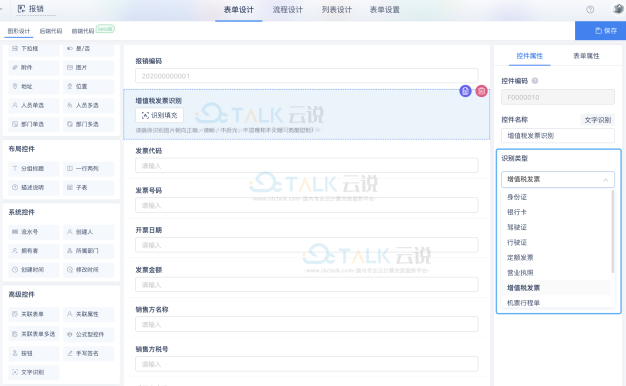The height and width of the screenshot is (386, 626).
Task: Add the 创建时间 system control
Action: [x=34, y=270]
